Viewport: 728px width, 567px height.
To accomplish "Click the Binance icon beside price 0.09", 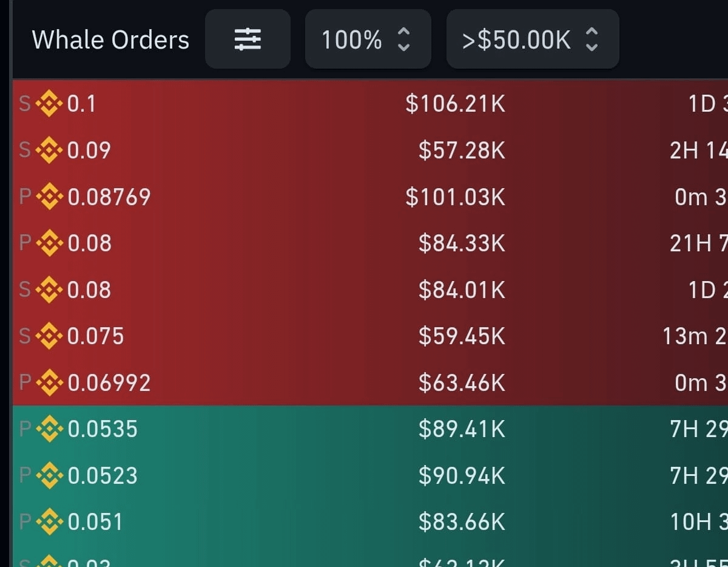I will coord(49,151).
